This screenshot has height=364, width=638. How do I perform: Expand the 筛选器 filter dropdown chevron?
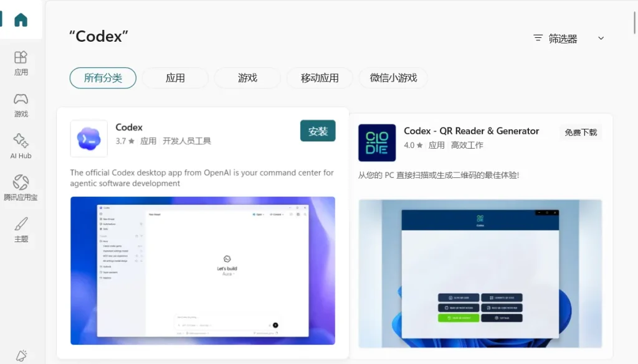point(601,38)
